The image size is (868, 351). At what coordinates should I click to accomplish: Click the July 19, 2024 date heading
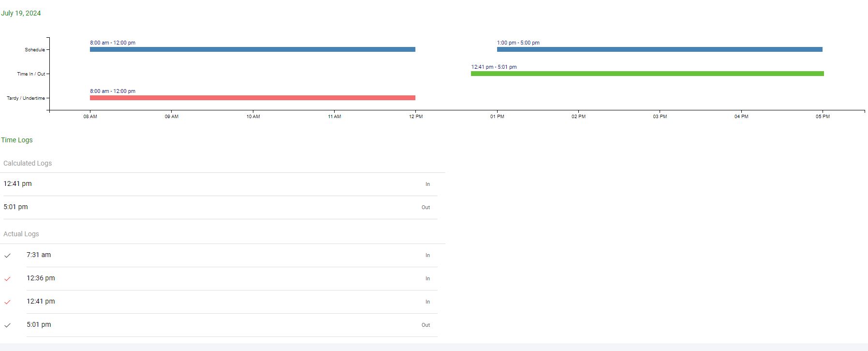pos(21,13)
